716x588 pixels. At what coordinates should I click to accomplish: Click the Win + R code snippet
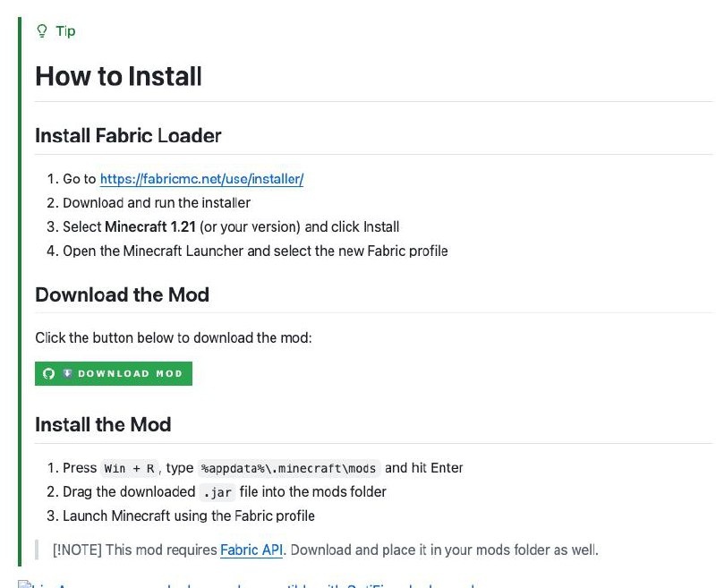point(129,468)
